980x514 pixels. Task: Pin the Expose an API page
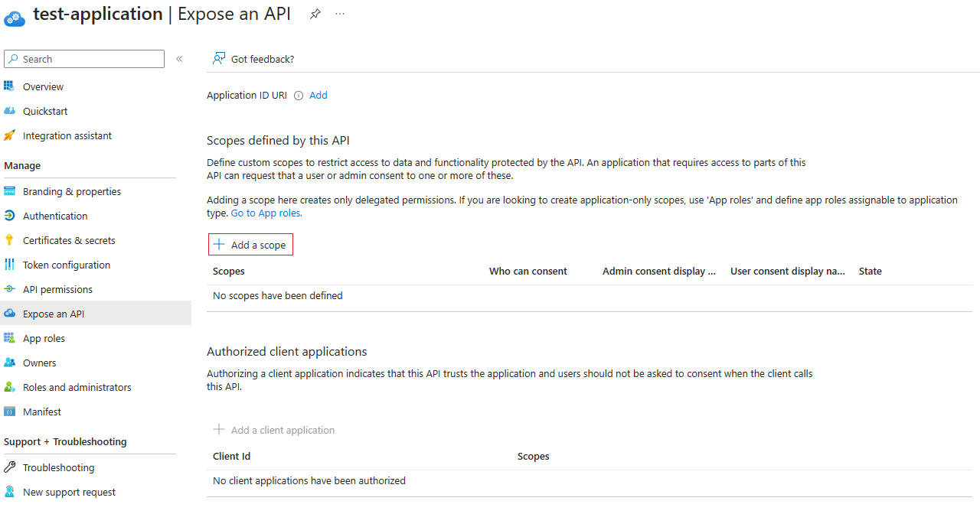(315, 15)
